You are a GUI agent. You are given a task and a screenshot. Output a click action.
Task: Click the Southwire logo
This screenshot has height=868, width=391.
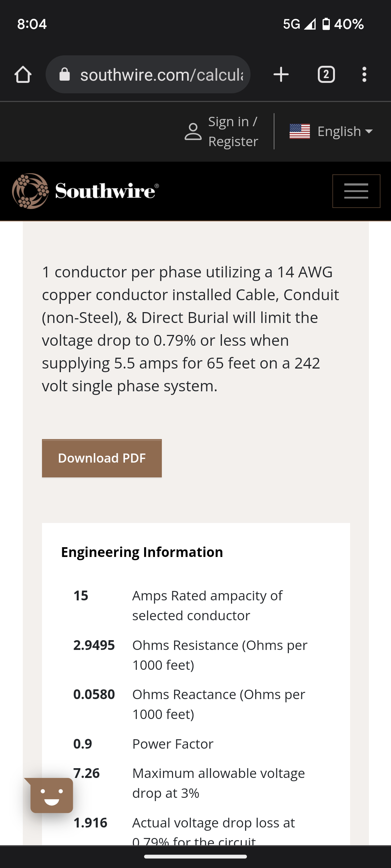point(85,191)
